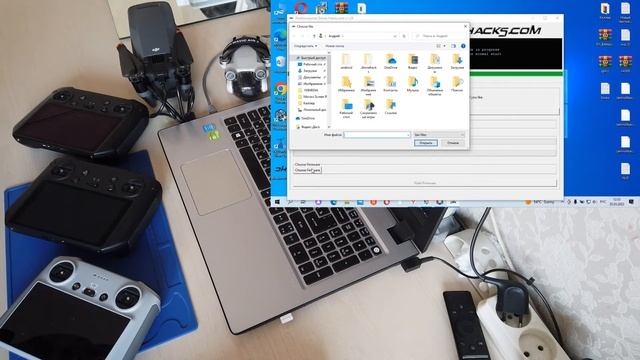This screenshot has width=640, height=360.
Task: Click the view layout icon in dialog toolbar
Action: tap(438, 46)
